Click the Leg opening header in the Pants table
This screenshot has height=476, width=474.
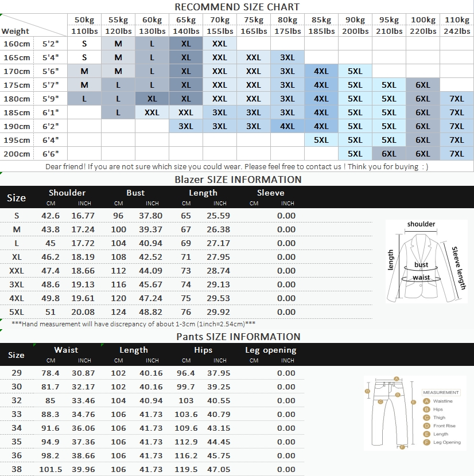pos(271,350)
